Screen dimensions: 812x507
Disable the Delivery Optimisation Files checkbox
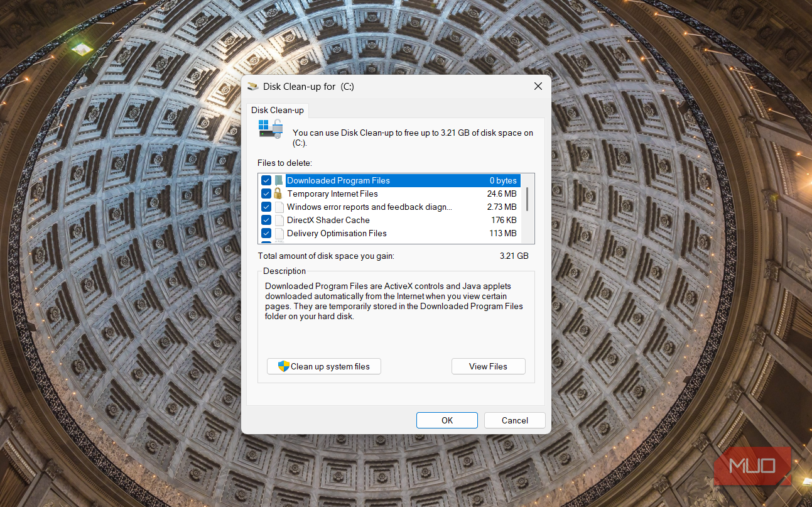(266, 233)
